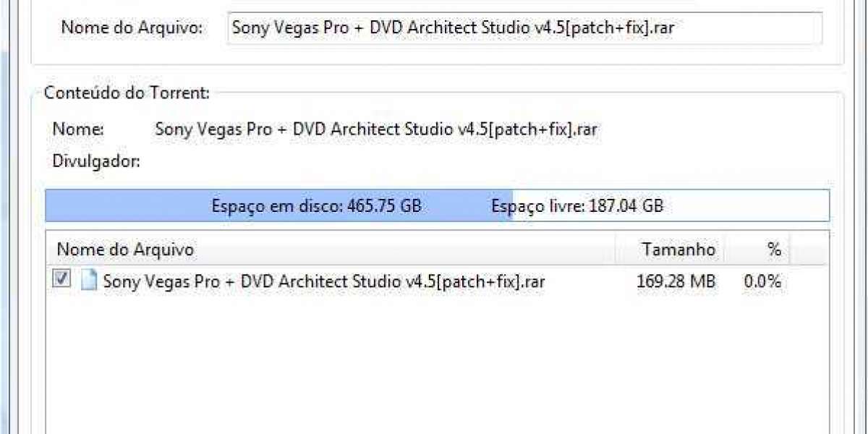This screenshot has width=868, height=434.
Task: Sort by the % column header
Action: pyautogui.click(x=757, y=250)
